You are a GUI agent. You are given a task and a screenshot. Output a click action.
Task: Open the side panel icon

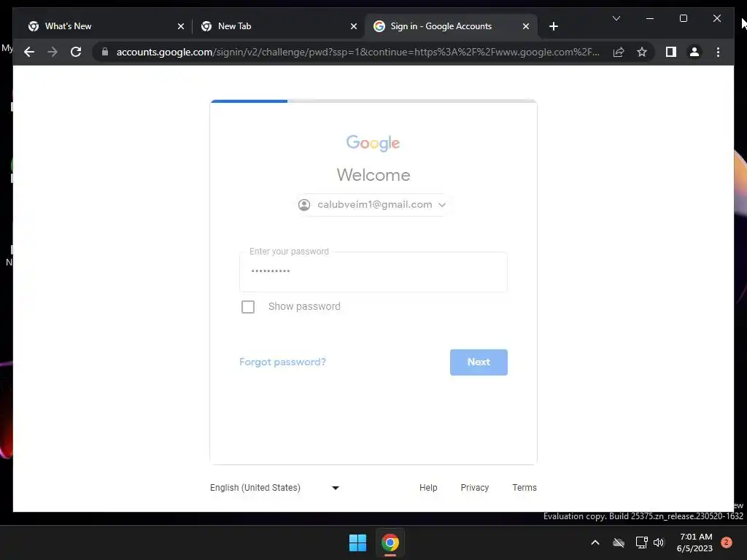(x=671, y=52)
